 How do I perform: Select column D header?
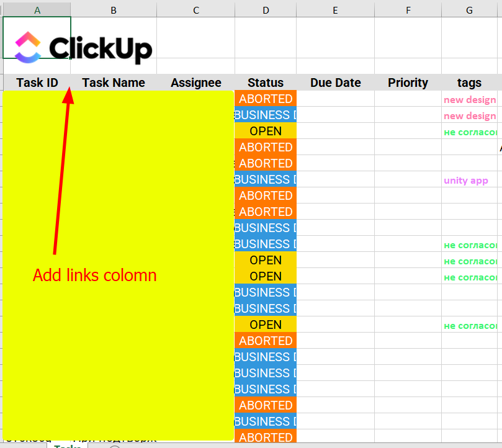click(266, 11)
